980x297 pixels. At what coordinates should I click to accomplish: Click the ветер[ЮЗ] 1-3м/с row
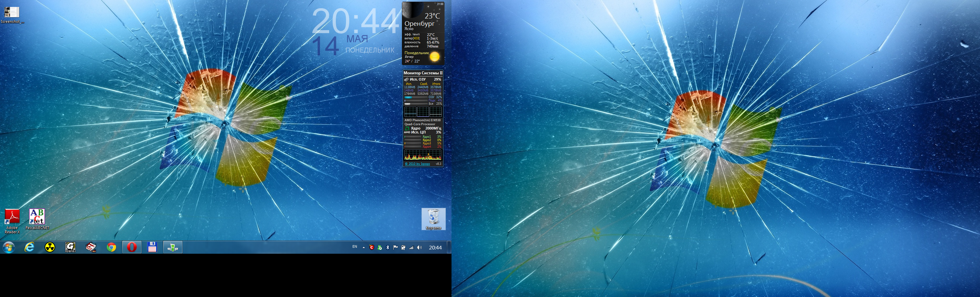421,38
